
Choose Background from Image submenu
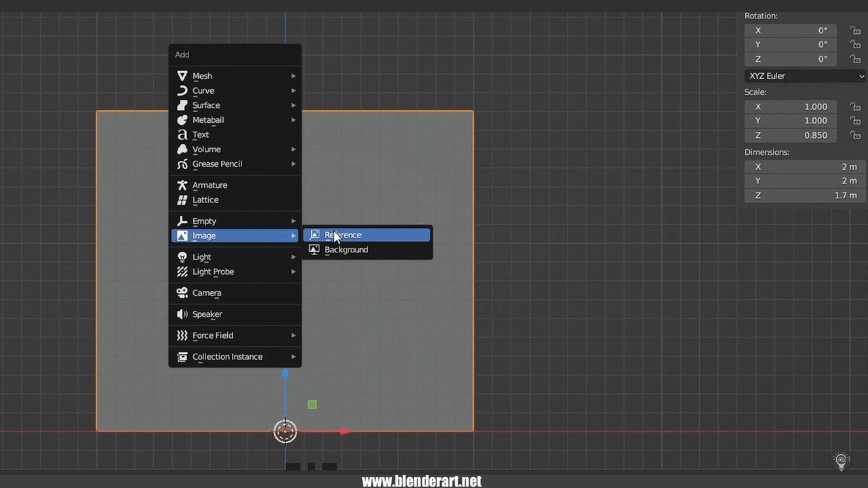pos(367,250)
